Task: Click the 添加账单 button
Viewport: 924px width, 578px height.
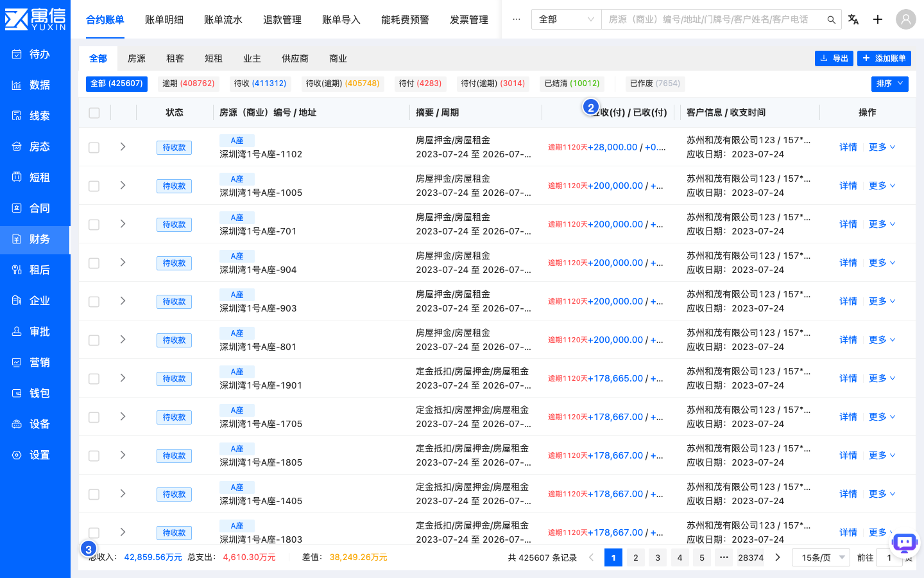Action: (884, 58)
